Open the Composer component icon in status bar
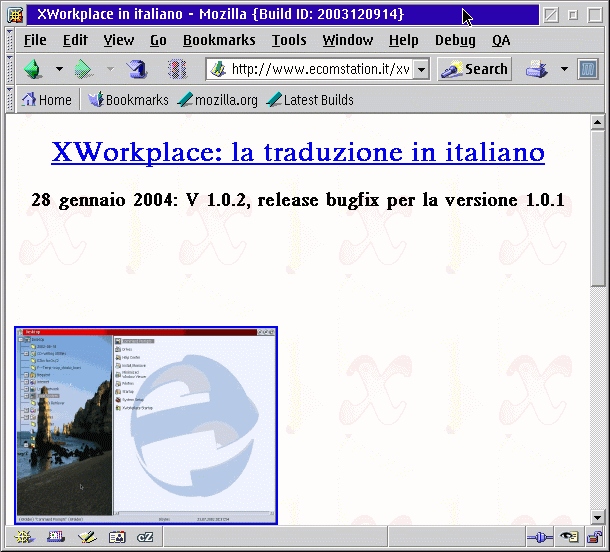Image resolution: width=610 pixels, height=552 pixels. pos(87,538)
